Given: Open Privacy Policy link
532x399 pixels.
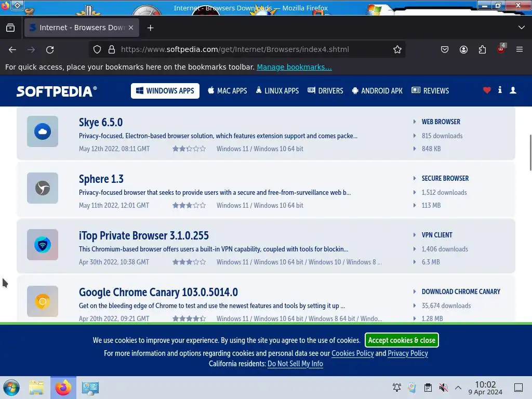Looking at the screenshot, I should point(408,353).
